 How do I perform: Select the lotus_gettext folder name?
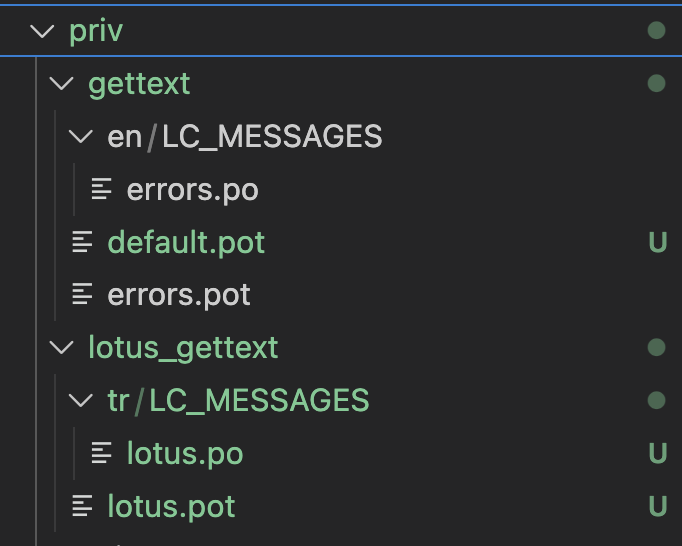[183, 348]
